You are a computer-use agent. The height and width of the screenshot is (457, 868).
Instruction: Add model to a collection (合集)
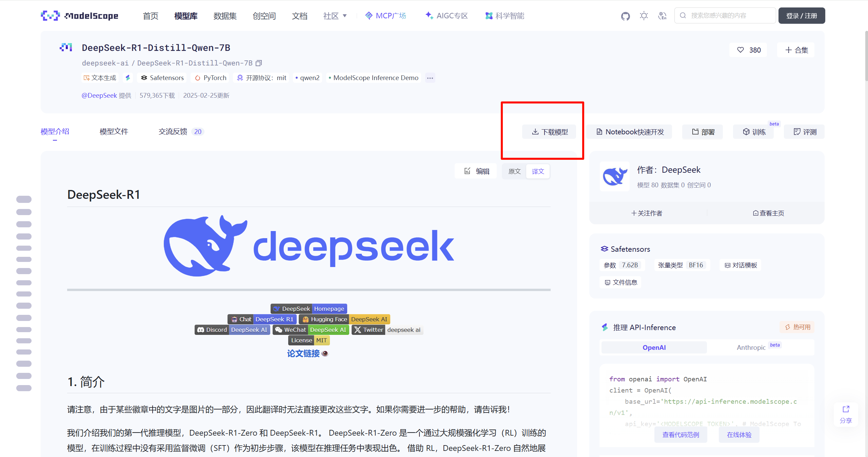796,50
